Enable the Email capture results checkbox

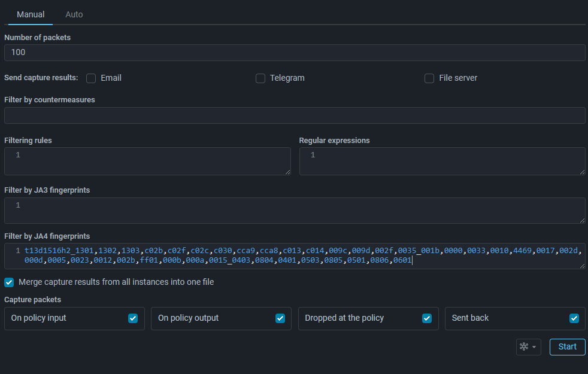pos(91,78)
